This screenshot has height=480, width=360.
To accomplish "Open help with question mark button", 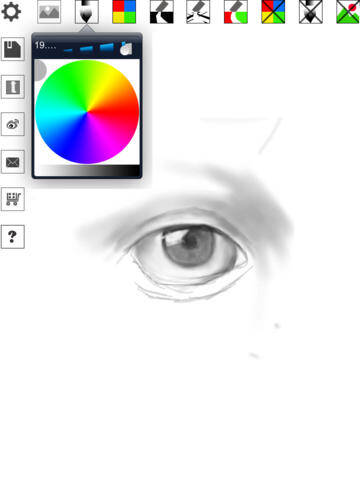I will pyautogui.click(x=13, y=237).
